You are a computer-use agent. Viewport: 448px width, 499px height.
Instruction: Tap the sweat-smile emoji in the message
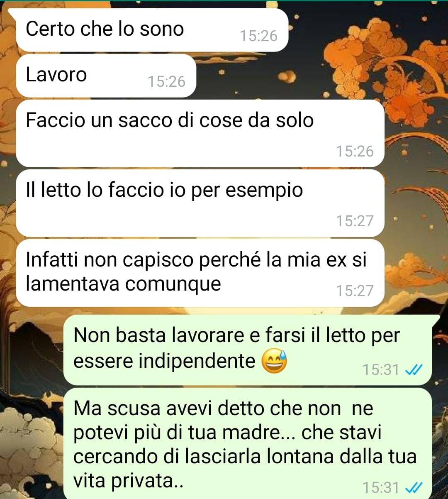274,360
